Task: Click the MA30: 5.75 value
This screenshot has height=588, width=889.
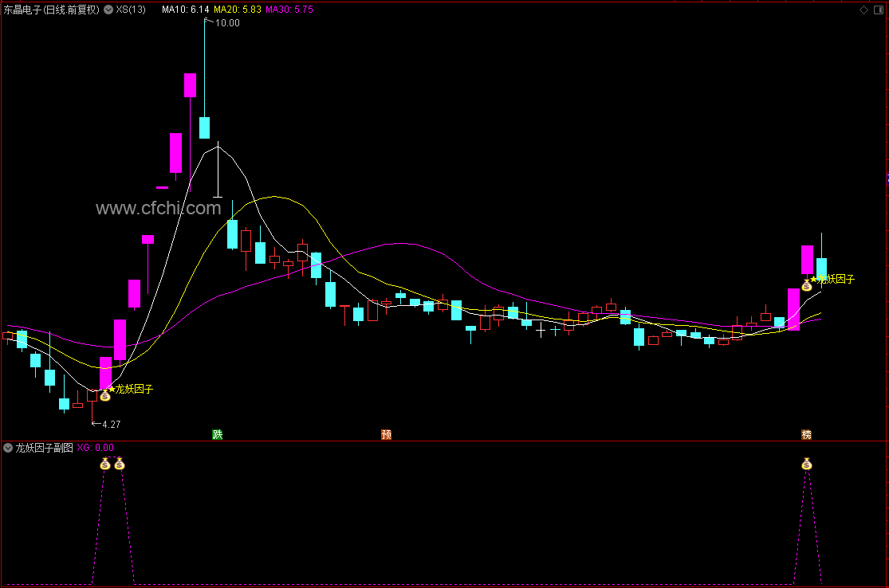Action: coord(289,10)
